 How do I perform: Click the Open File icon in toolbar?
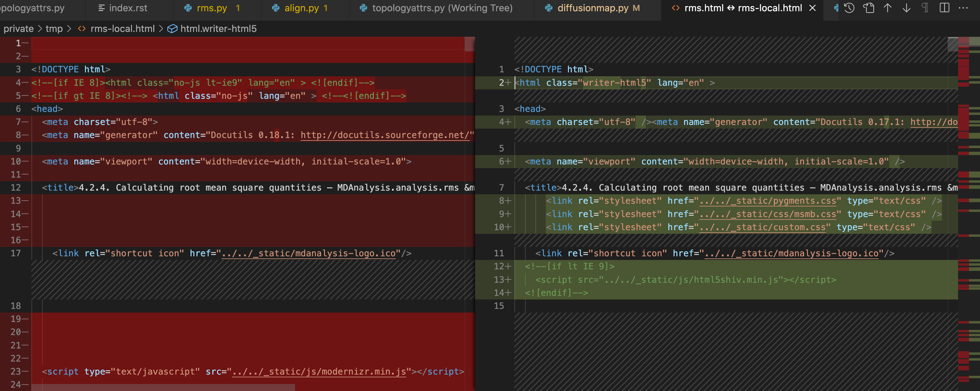point(869,8)
